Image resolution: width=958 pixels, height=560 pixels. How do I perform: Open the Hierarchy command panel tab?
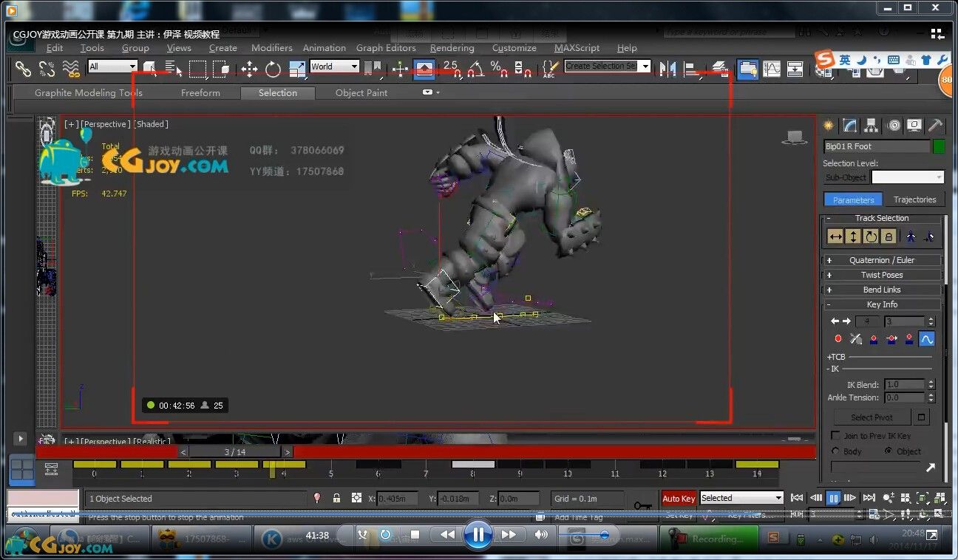pos(872,125)
